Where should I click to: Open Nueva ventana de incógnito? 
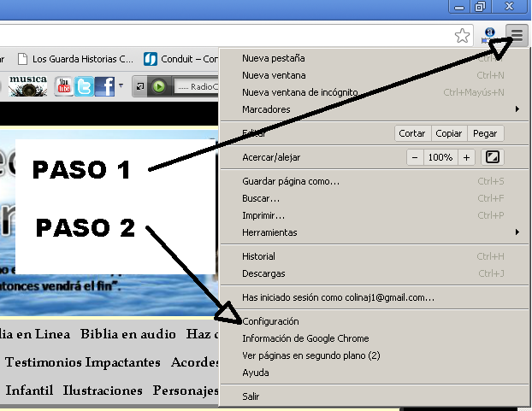coord(375,92)
